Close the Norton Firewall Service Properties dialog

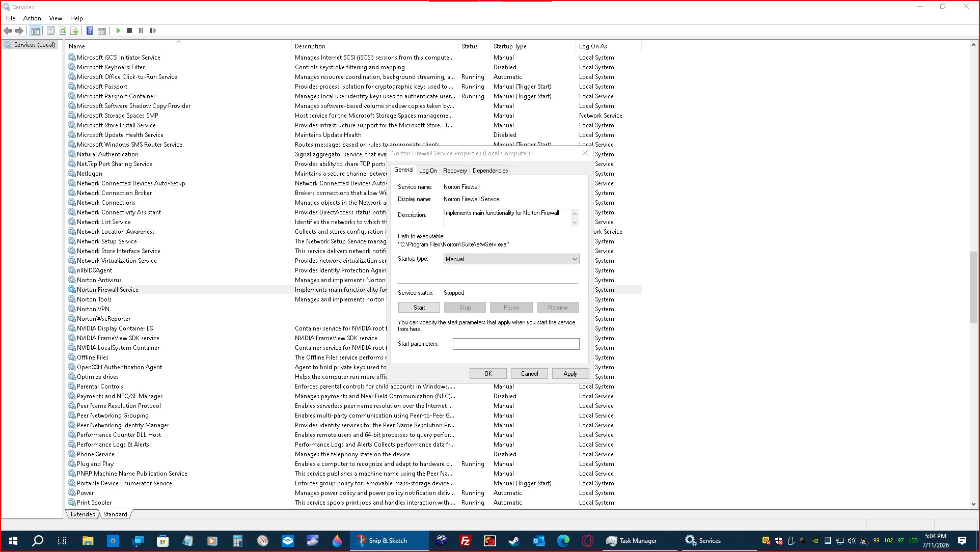pos(585,153)
